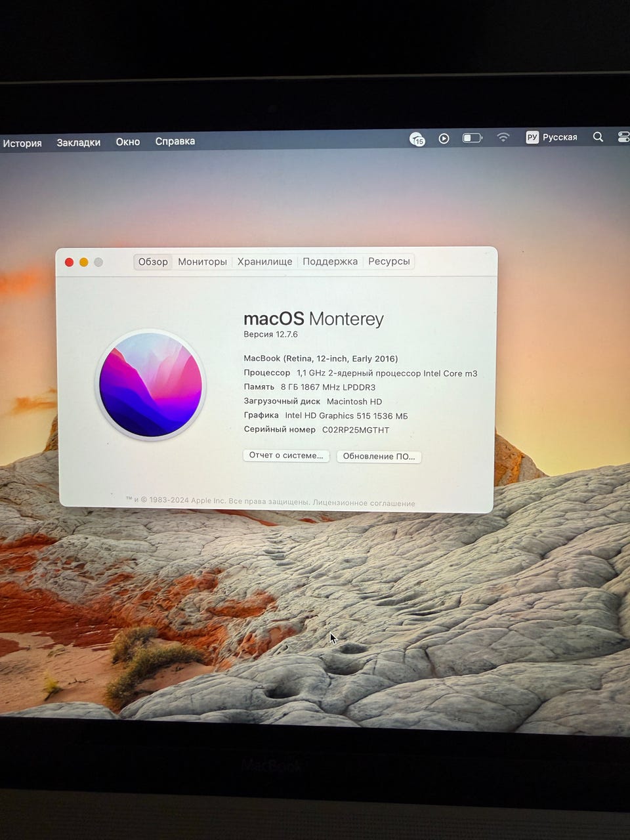
Task: Open the battery status icon
Action: (472, 138)
